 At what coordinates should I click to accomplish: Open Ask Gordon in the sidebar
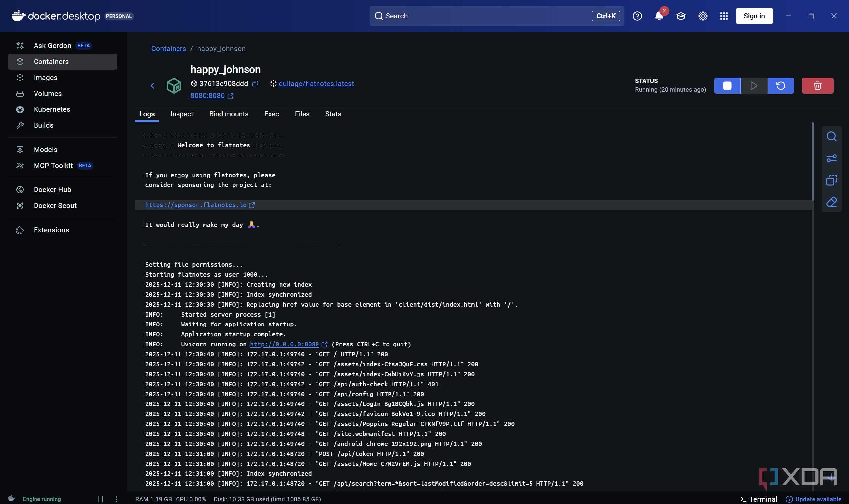(62, 45)
